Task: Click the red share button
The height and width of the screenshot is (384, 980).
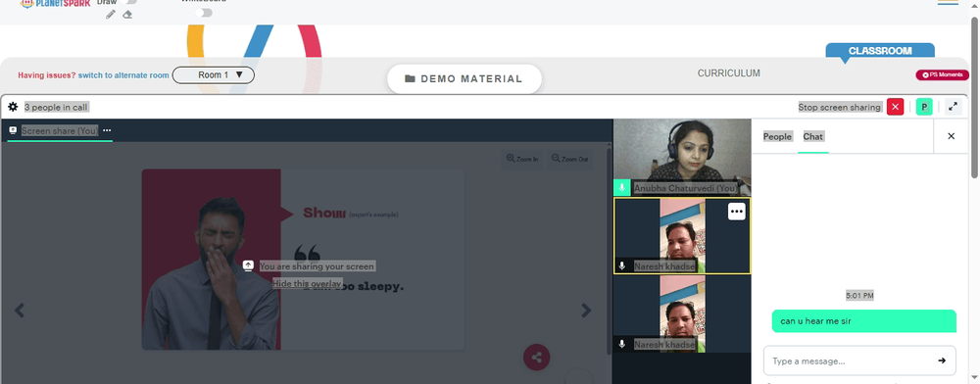Action: click(x=536, y=358)
